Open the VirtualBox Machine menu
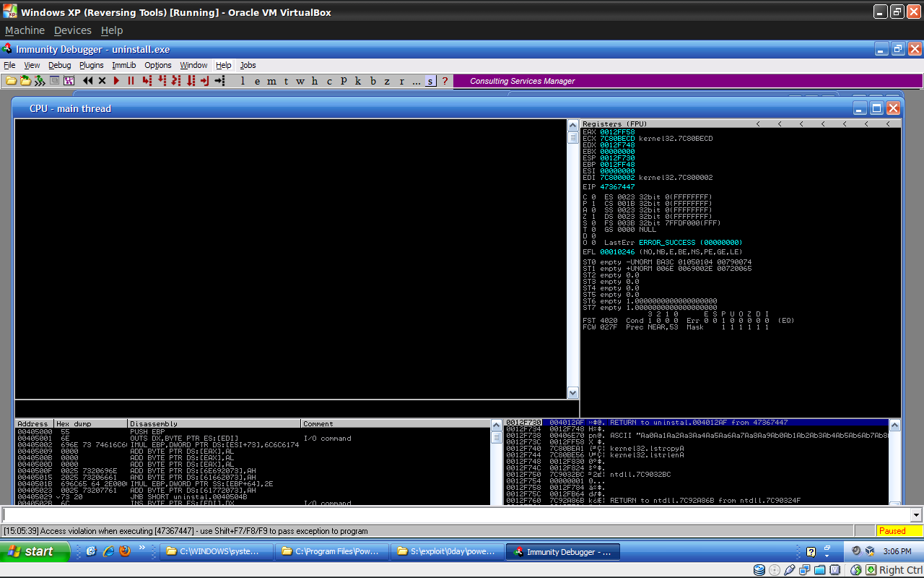The image size is (924, 578). (x=25, y=30)
